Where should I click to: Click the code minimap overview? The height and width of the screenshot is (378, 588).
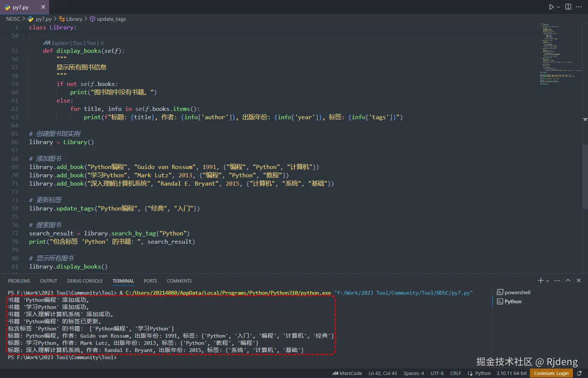[560, 55]
